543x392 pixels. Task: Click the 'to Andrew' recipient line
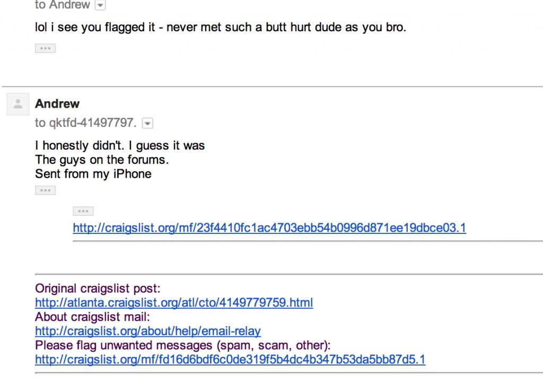(62, 5)
